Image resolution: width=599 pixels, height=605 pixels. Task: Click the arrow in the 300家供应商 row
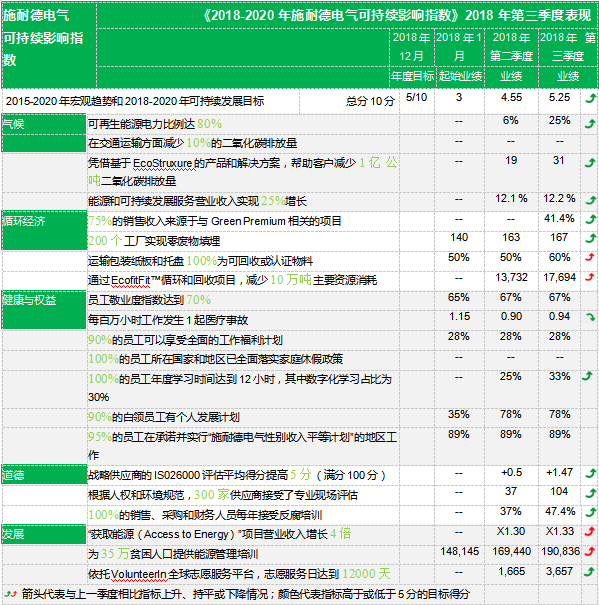pos(590,493)
